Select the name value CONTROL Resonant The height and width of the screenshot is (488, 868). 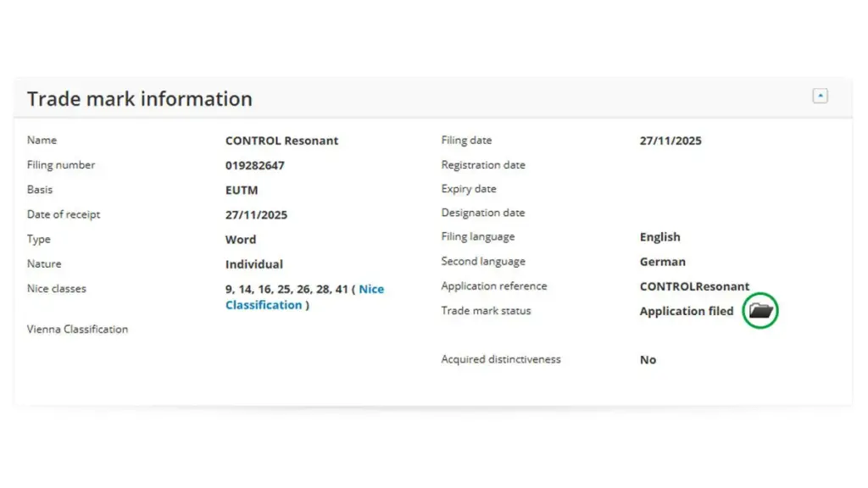tap(281, 141)
